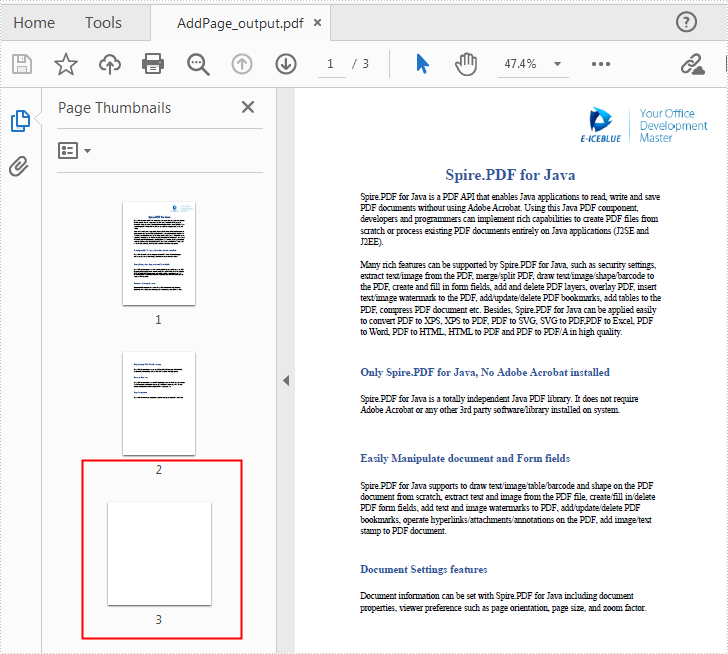Screen dimensions: 728x654
Task: Open thumbnails options dropdown menu
Action: click(74, 150)
